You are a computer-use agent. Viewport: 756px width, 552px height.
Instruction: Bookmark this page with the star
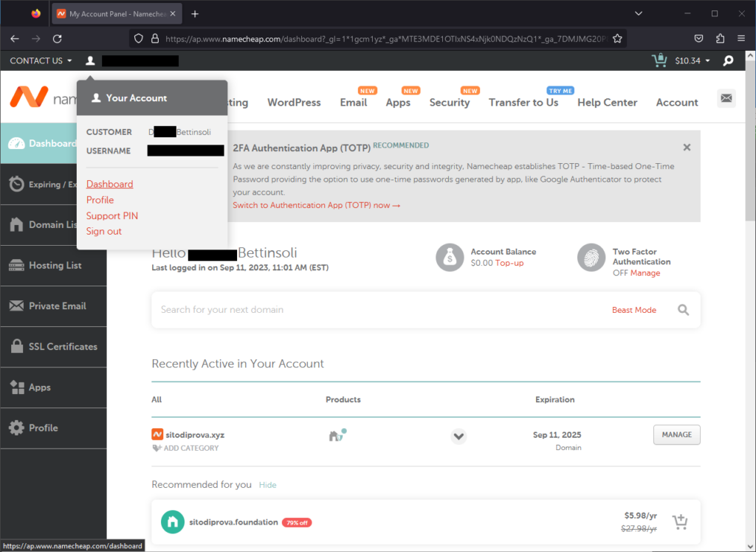(617, 38)
